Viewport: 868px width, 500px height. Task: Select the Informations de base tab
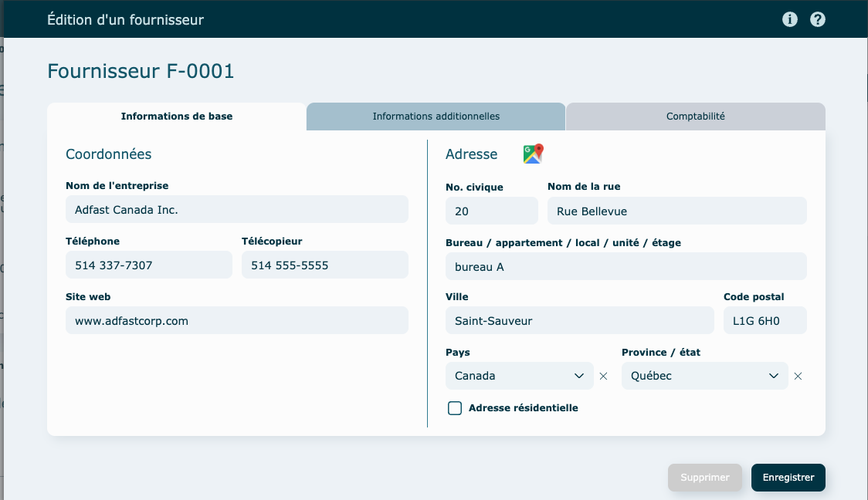click(x=176, y=117)
